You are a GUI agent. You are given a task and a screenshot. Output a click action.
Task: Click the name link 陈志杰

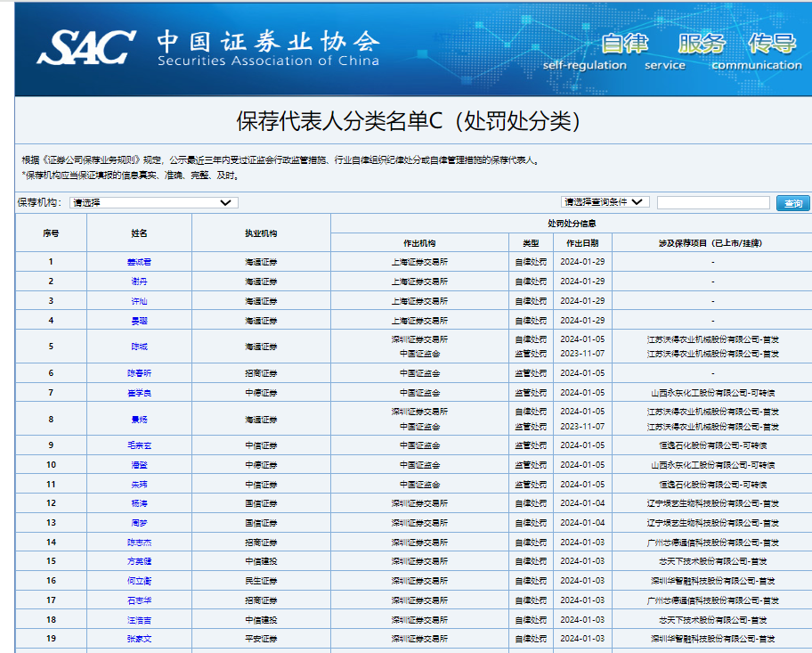coord(139,543)
